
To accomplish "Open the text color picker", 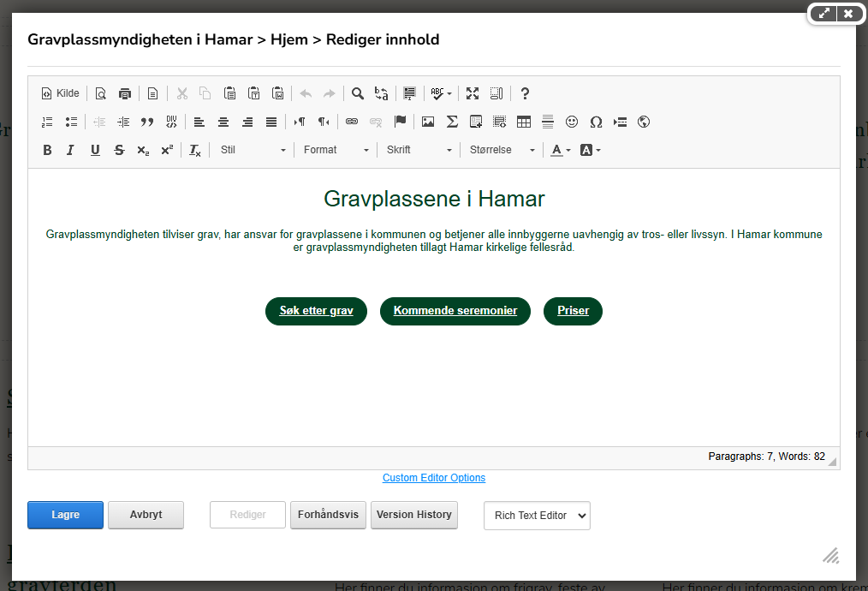I will click(x=560, y=150).
